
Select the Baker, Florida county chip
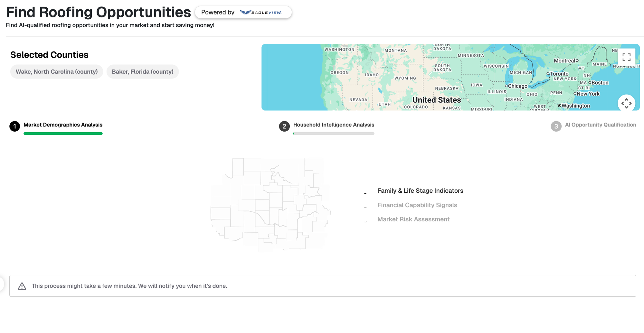click(143, 71)
